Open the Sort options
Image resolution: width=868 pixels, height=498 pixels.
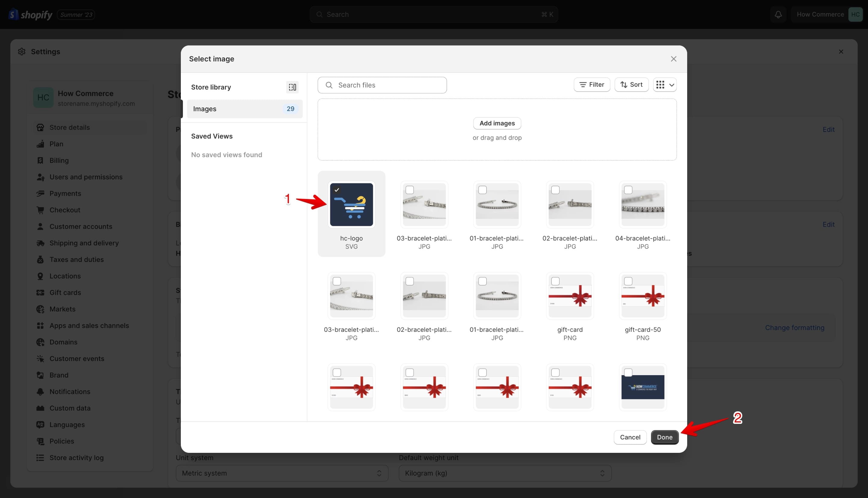point(631,85)
